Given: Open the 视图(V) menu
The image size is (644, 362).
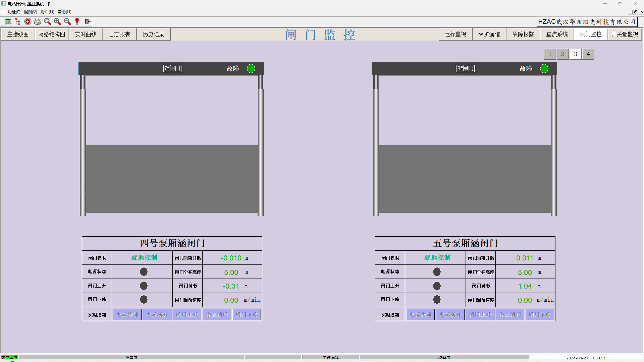Looking at the screenshot, I should pos(30,12).
